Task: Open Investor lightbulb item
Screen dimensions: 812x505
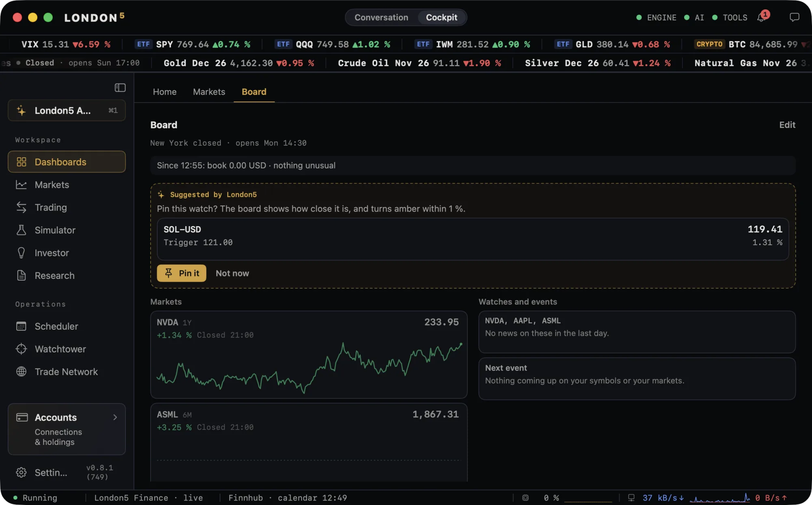Action: pyautogui.click(x=67, y=253)
